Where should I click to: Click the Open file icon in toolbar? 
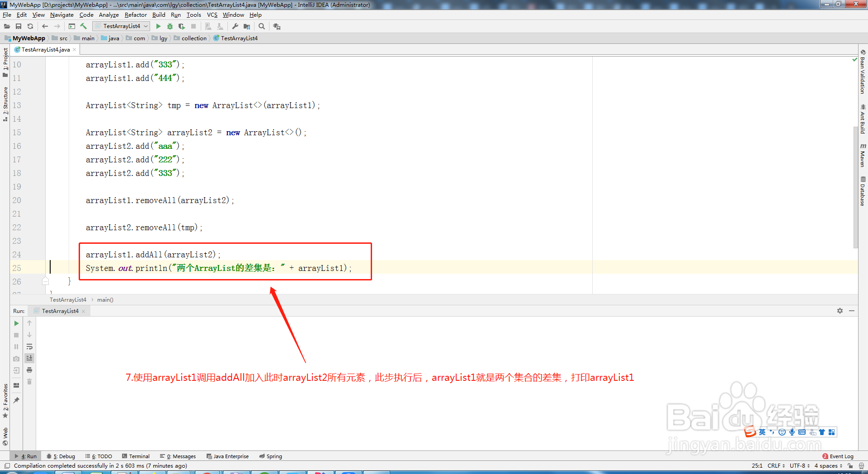click(7, 26)
